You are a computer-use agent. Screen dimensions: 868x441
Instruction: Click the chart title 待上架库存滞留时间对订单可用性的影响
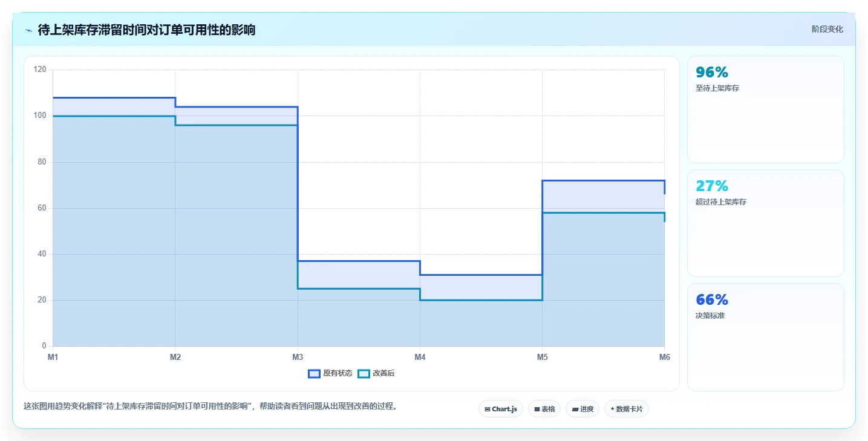[146, 30]
